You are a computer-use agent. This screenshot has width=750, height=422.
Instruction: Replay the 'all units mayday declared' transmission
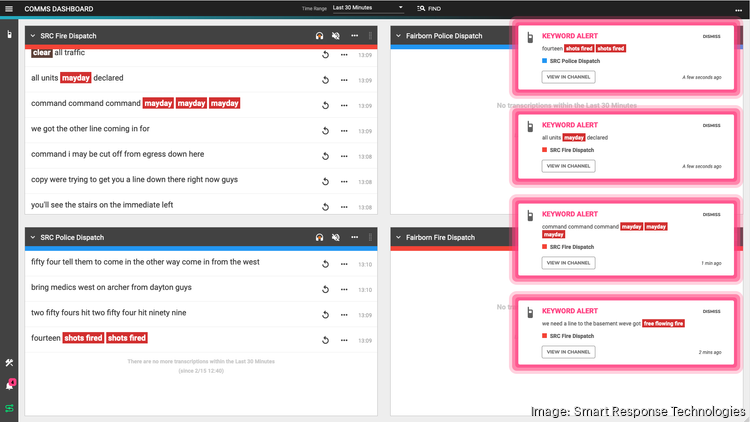pyautogui.click(x=325, y=78)
